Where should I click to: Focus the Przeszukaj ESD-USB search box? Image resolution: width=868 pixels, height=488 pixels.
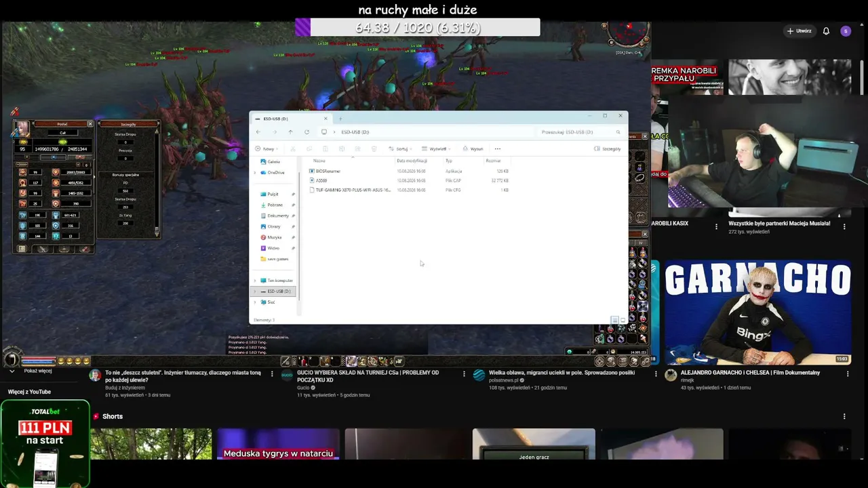[580, 132]
